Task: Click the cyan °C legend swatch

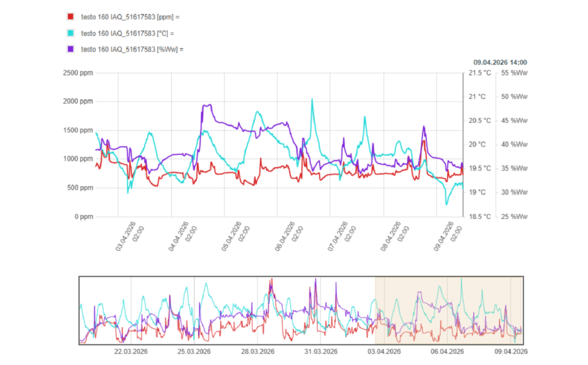Action: 71,33
